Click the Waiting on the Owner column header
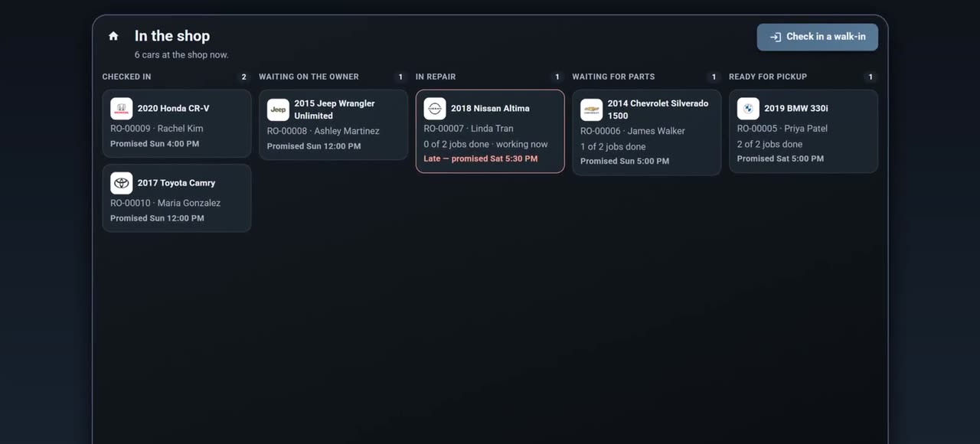The image size is (980, 444). click(309, 77)
